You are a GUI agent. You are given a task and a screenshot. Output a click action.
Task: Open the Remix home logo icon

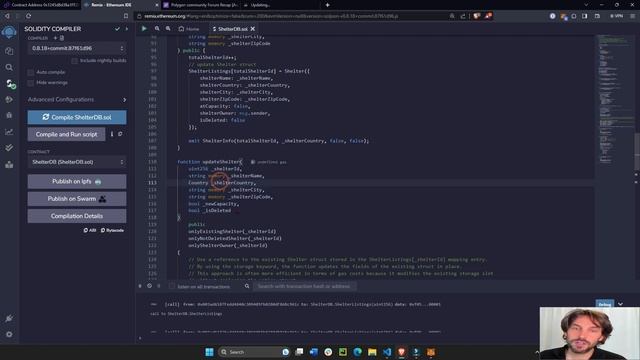click(x=9, y=32)
